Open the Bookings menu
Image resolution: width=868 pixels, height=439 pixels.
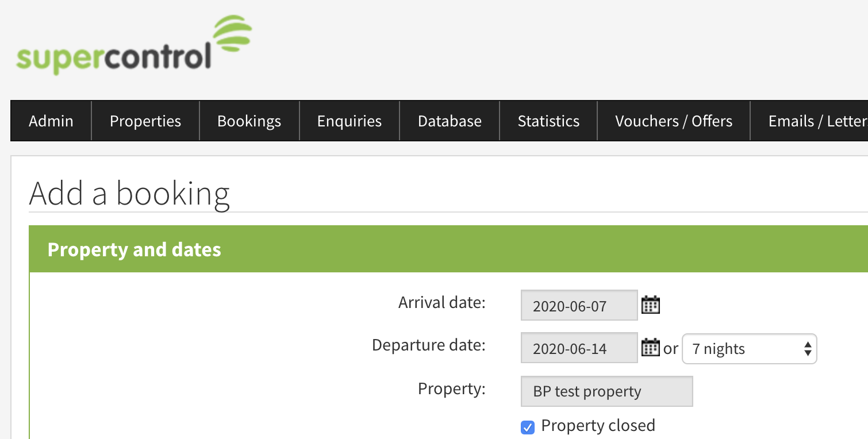(249, 121)
